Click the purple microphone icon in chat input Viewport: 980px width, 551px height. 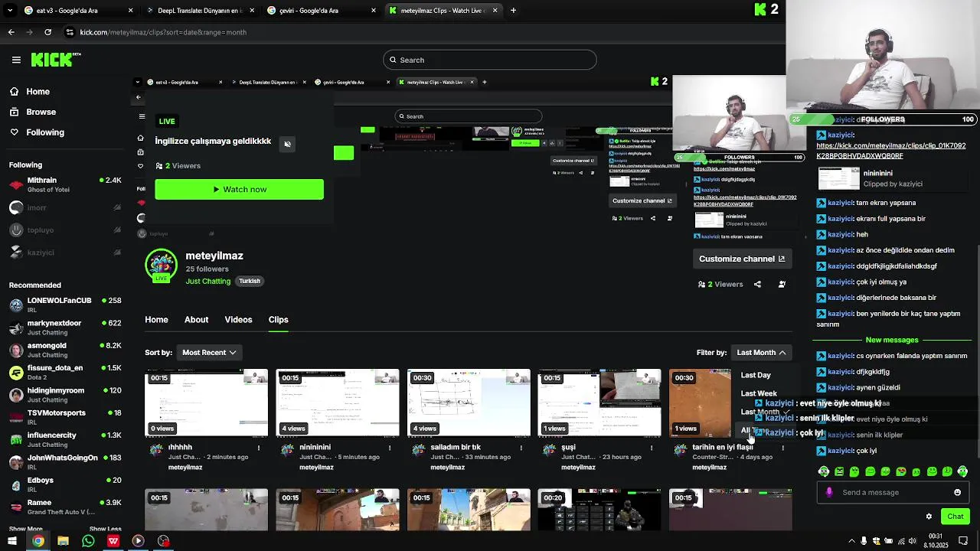pyautogui.click(x=829, y=492)
